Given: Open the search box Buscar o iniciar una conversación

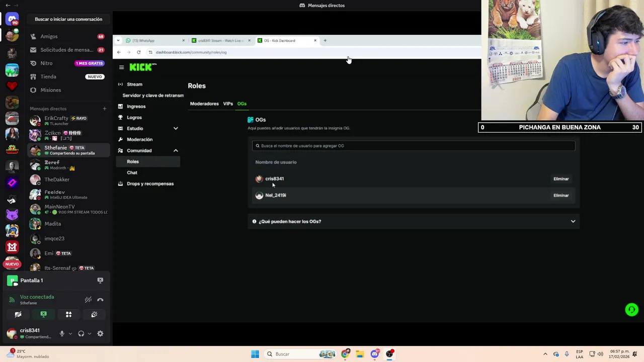Looking at the screenshot, I should [x=68, y=19].
